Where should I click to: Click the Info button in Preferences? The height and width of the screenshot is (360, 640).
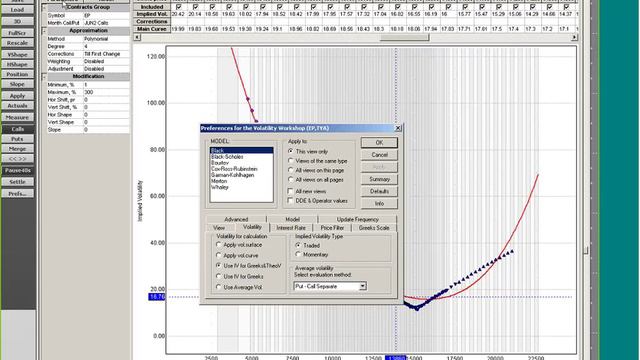(x=379, y=203)
